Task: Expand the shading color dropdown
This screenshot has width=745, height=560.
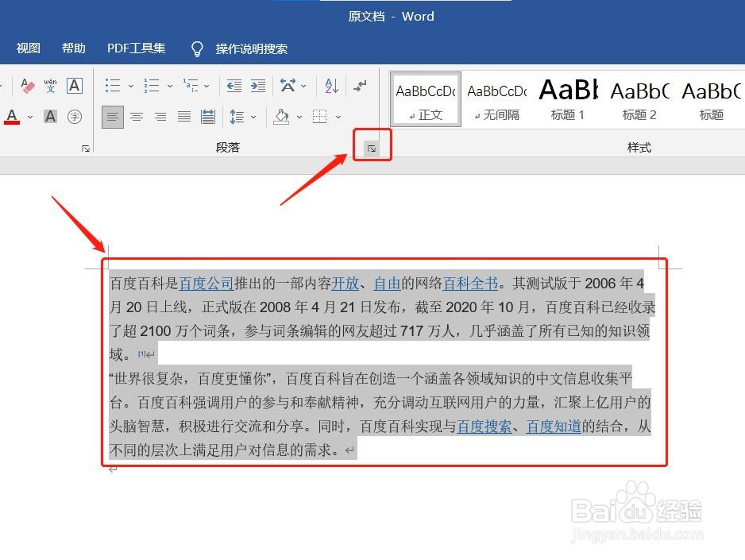Action: tap(299, 117)
